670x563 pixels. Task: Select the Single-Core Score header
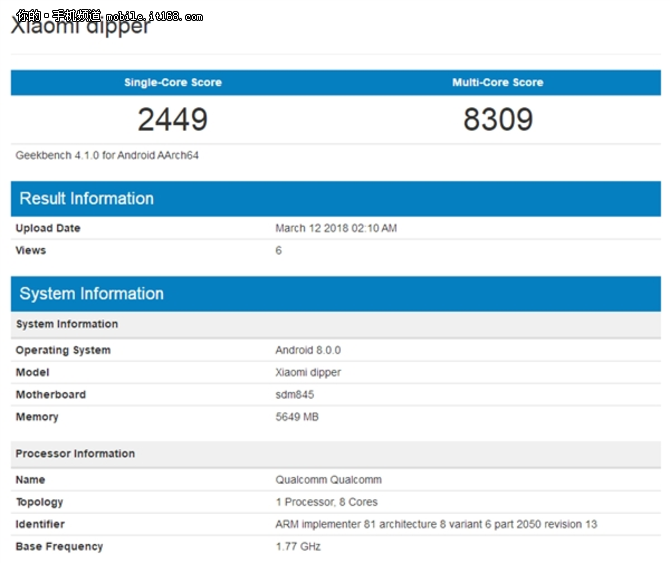(173, 82)
